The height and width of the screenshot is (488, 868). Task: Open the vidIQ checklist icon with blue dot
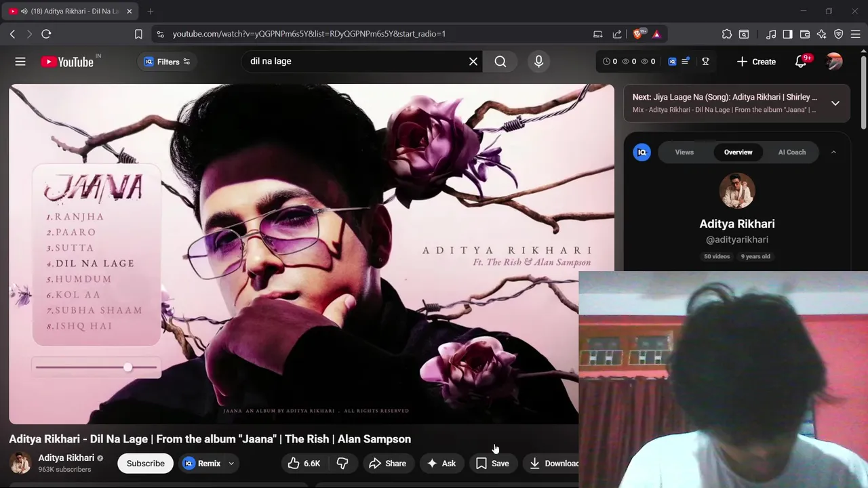point(686,62)
